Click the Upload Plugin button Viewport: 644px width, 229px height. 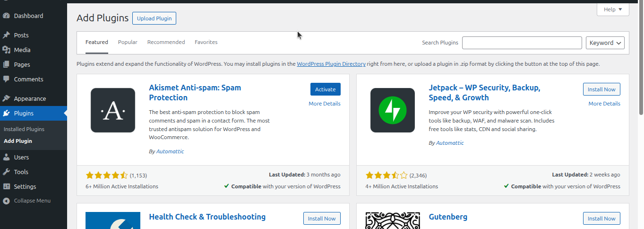[154, 18]
